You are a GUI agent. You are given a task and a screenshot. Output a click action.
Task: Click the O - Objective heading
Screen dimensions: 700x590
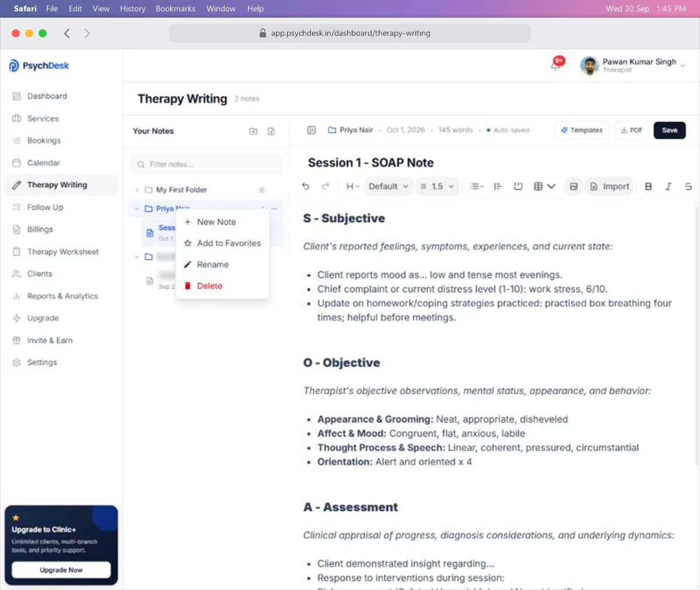(x=342, y=363)
